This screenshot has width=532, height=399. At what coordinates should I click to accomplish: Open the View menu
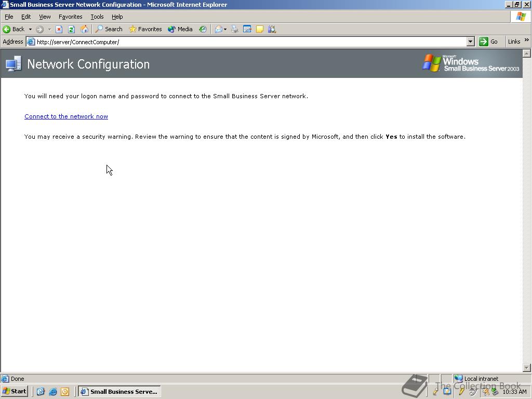45,17
